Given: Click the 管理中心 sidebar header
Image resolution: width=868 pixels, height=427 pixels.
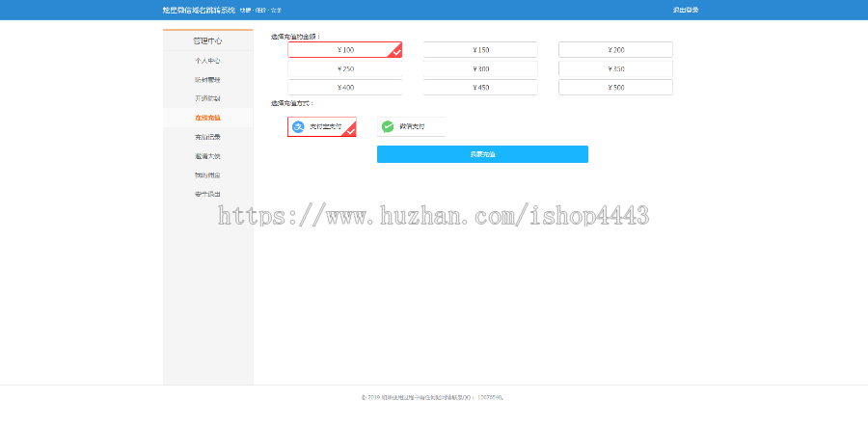Looking at the screenshot, I should tap(207, 40).
